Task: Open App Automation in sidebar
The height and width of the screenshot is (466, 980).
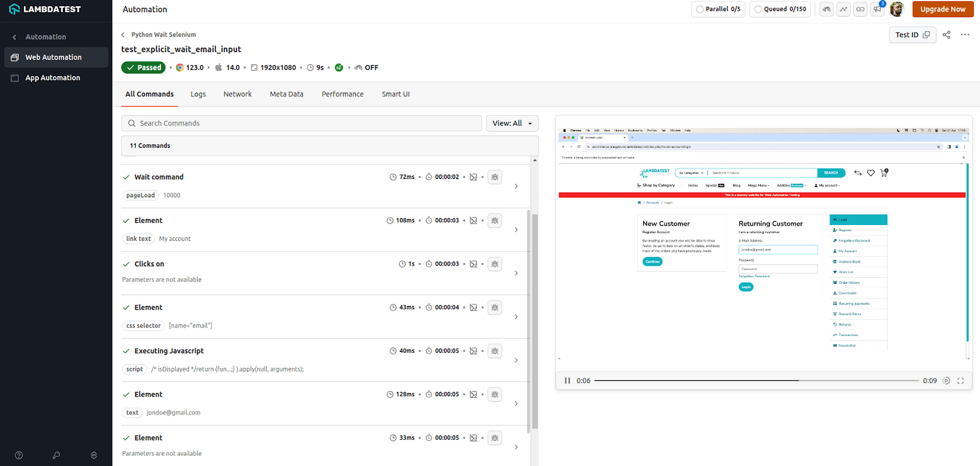Action: (56, 78)
